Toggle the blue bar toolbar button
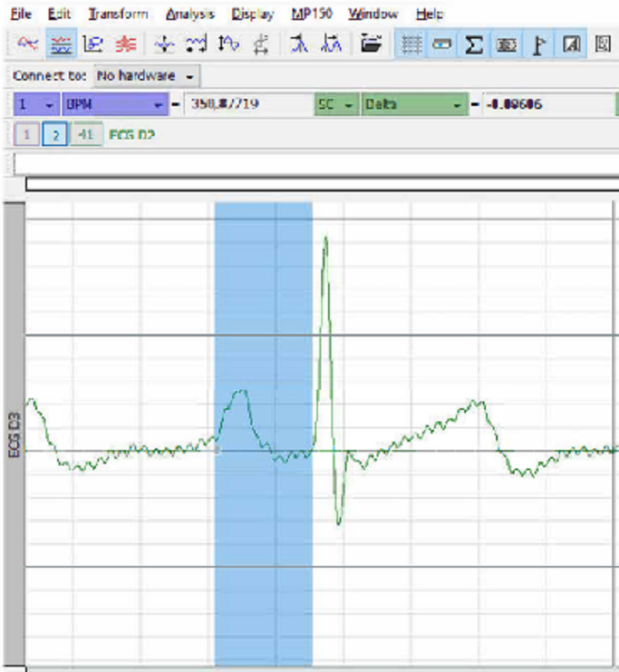Screen dimensions: 619x672 [442, 44]
